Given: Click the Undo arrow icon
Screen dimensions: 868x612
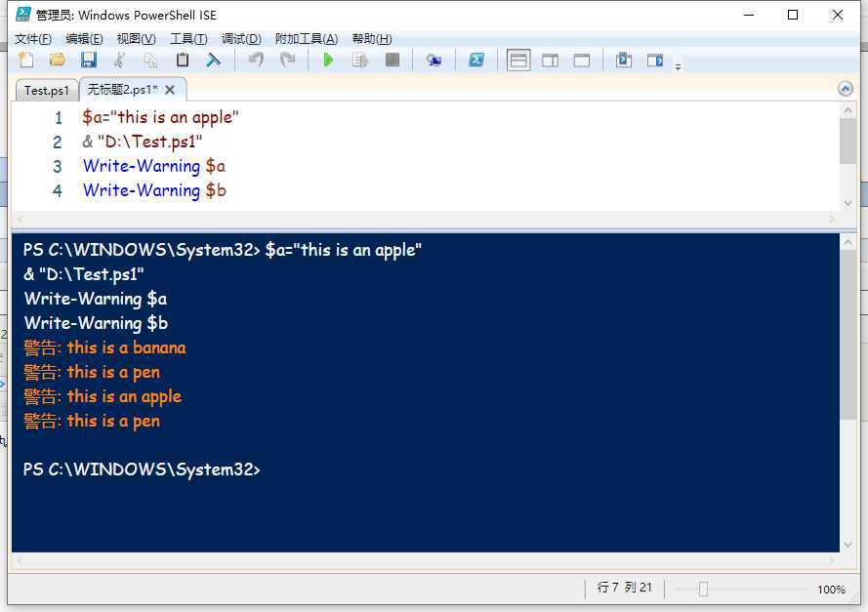Looking at the screenshot, I should click(256, 60).
